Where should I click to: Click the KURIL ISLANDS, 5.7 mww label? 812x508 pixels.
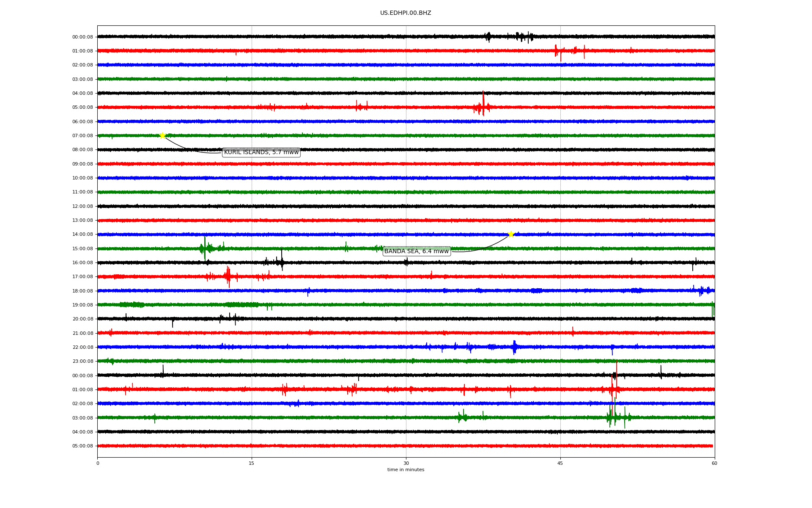tap(261, 152)
